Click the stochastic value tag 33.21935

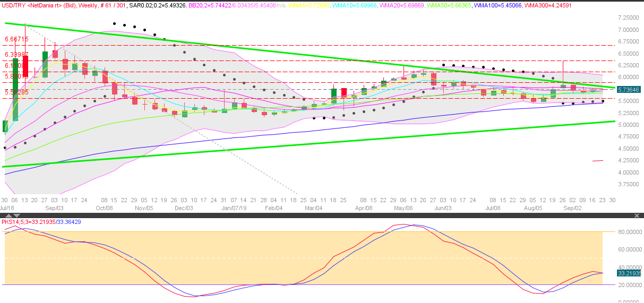[x=629, y=273]
